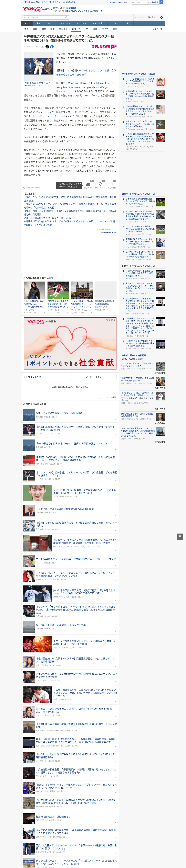Click the 記事に関する報告 report icon link
Screen dimensions: 186x868
pyautogui.click(x=32, y=187)
